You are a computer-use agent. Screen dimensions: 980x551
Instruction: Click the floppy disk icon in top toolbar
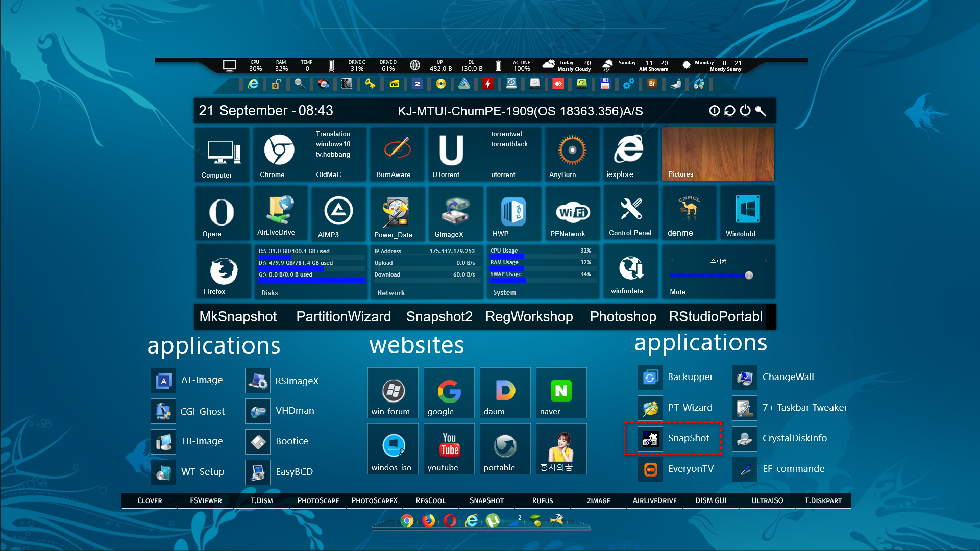(x=605, y=84)
